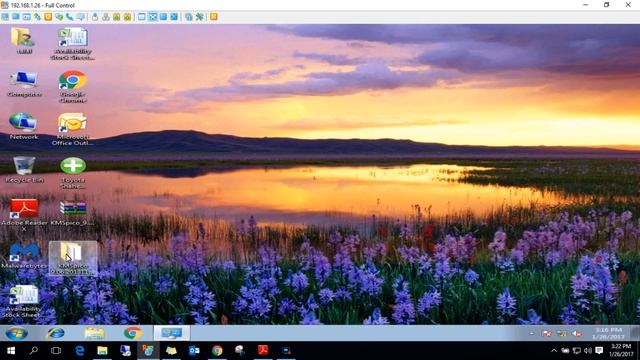Click the Outlook icon on local taskbar
Screen dimensions: 640x360
(194, 351)
